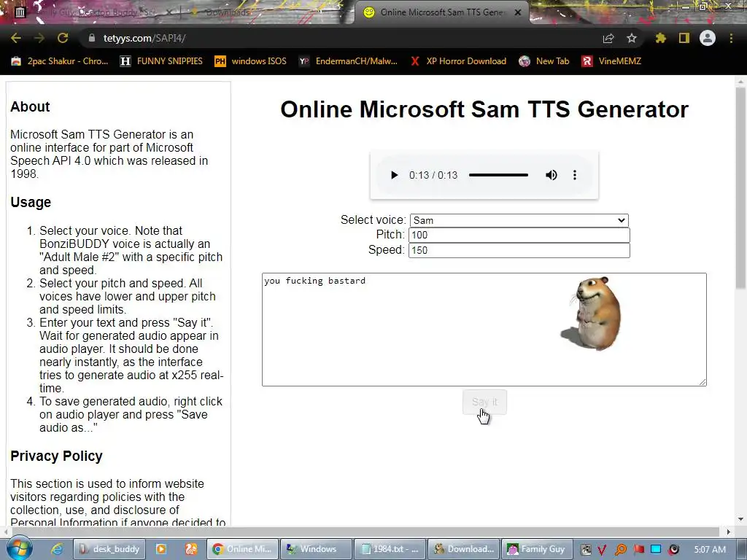747x560 pixels.
Task: Click the Online Microsoft Sam TTS Generator title
Action: [x=484, y=109]
